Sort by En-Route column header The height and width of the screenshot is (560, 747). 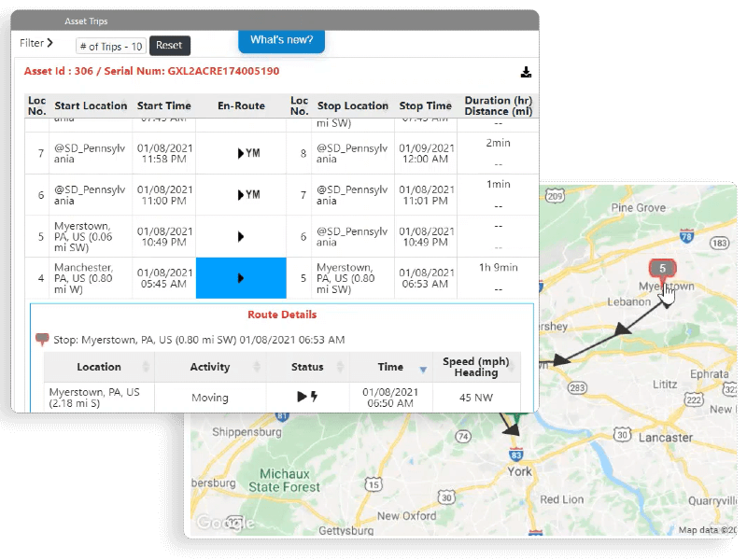(x=241, y=105)
